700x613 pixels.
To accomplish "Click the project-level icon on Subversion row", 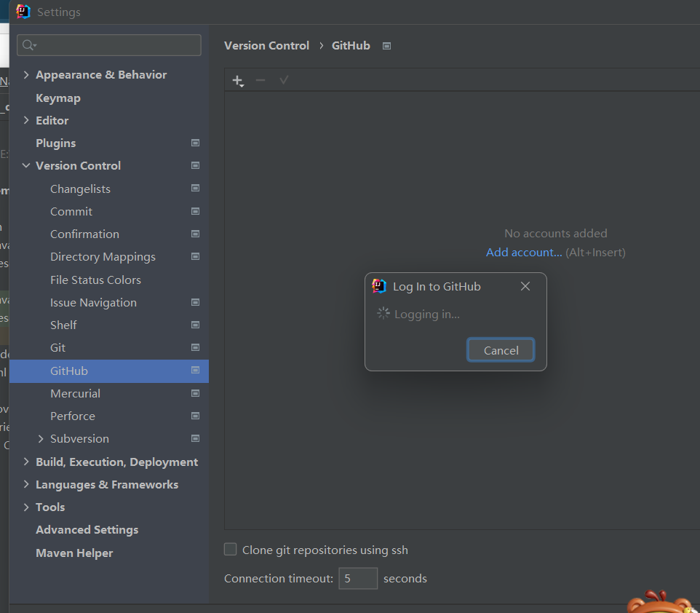I will pos(195,439).
